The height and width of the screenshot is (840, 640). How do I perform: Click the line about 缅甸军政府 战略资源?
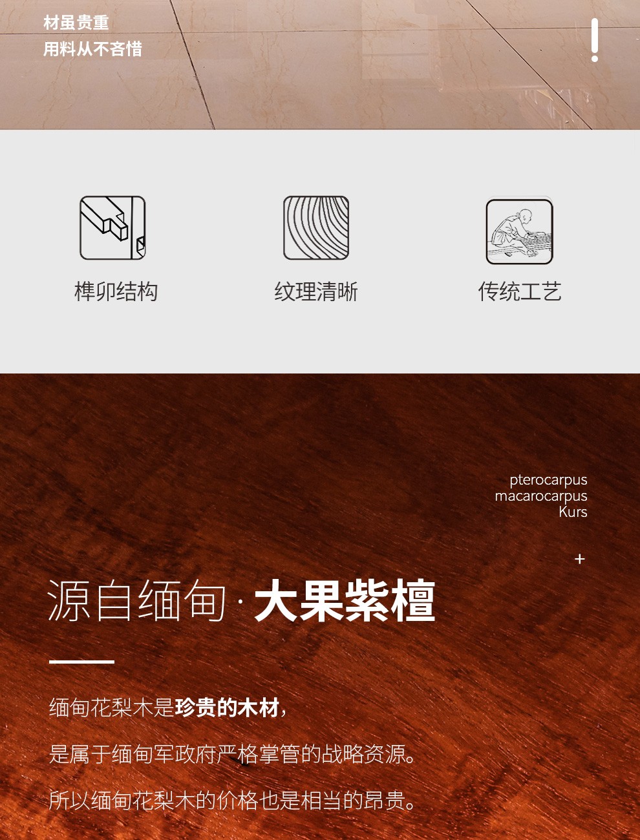pyautogui.click(x=233, y=754)
